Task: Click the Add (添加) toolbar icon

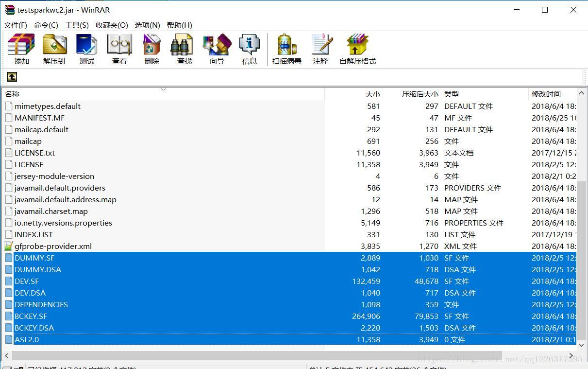Action: click(x=21, y=49)
